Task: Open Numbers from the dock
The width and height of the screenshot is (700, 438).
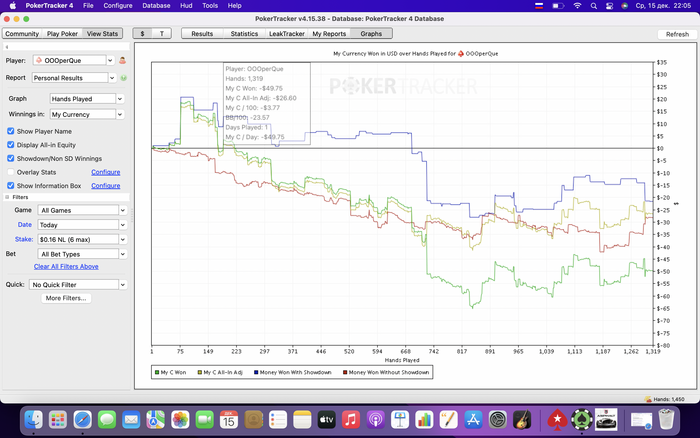Action: pos(424,420)
